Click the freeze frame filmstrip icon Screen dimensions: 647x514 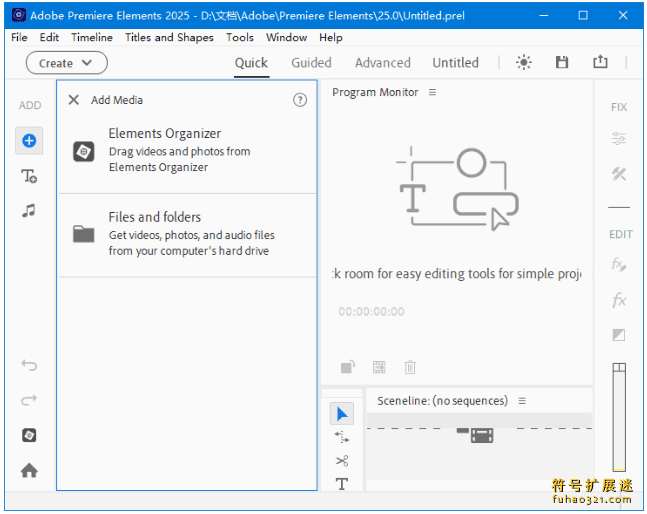(x=379, y=367)
